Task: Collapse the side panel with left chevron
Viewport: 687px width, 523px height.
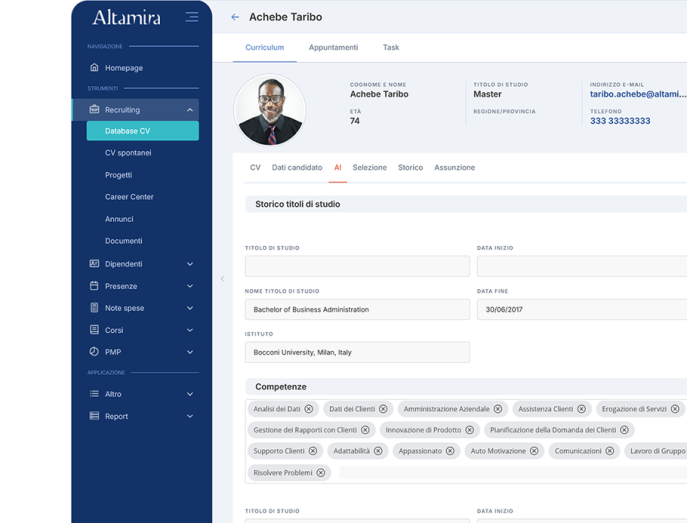Action: (x=223, y=279)
